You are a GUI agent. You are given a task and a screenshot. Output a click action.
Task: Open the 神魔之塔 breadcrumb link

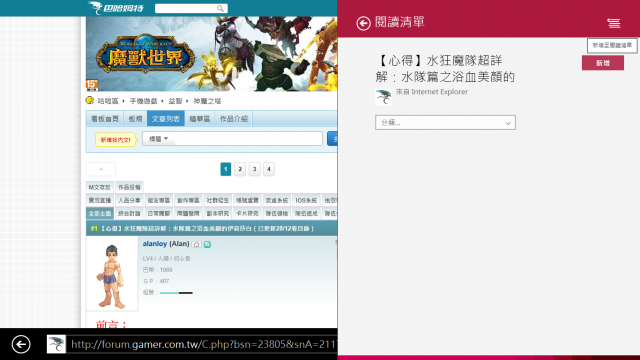[x=207, y=101]
